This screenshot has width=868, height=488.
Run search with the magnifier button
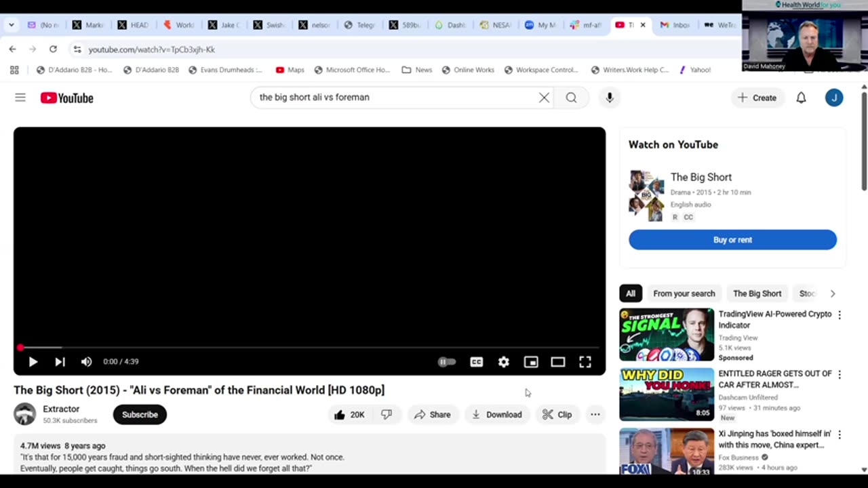(571, 98)
